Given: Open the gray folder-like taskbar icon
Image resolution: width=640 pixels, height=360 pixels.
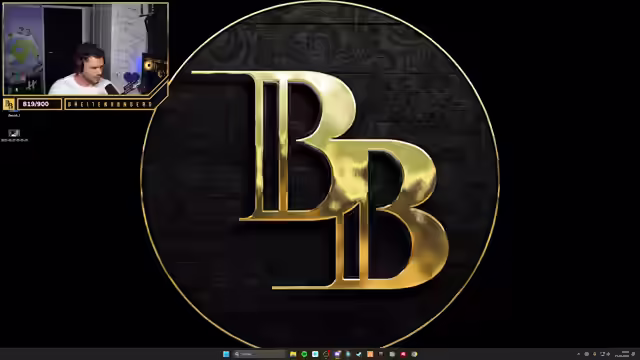Looking at the screenshot, I should [x=392, y=354].
